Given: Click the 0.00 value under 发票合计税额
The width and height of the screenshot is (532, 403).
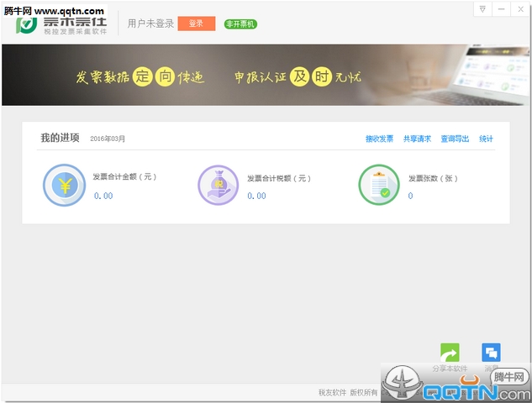Looking at the screenshot, I should click(x=257, y=196).
